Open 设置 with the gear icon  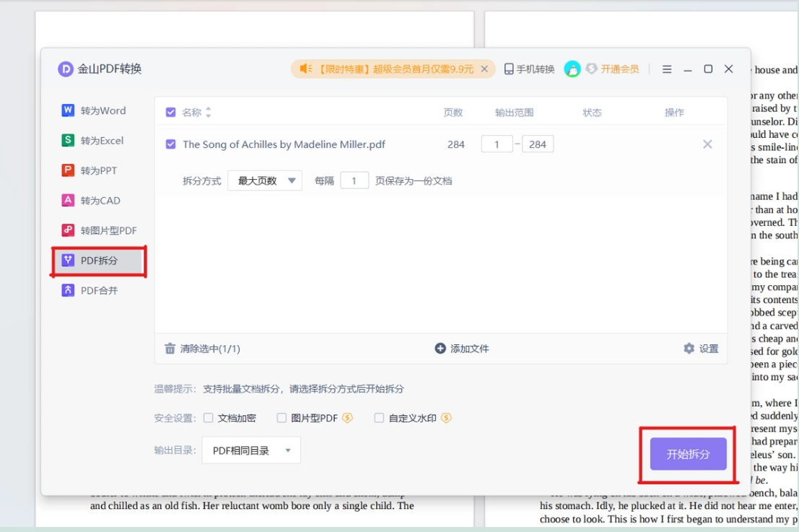(689, 348)
